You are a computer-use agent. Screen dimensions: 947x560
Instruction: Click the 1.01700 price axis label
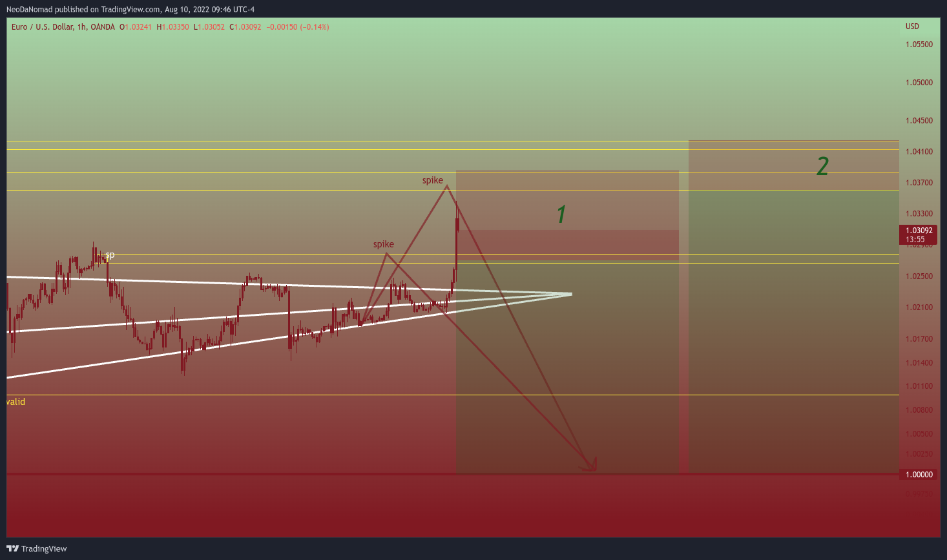[x=919, y=339]
